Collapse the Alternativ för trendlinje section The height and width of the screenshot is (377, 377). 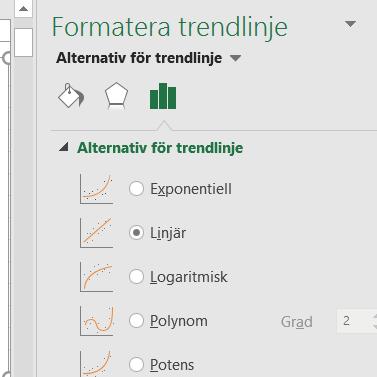[x=64, y=147]
